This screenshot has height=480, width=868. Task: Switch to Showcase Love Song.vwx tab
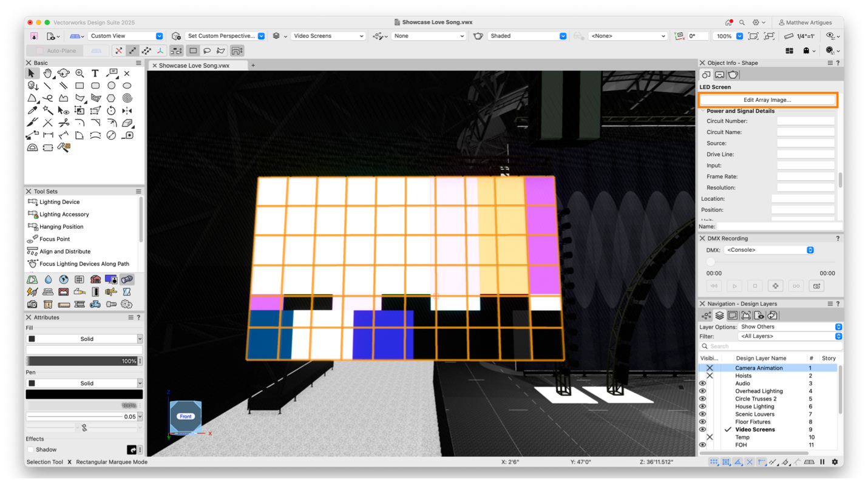tap(194, 66)
